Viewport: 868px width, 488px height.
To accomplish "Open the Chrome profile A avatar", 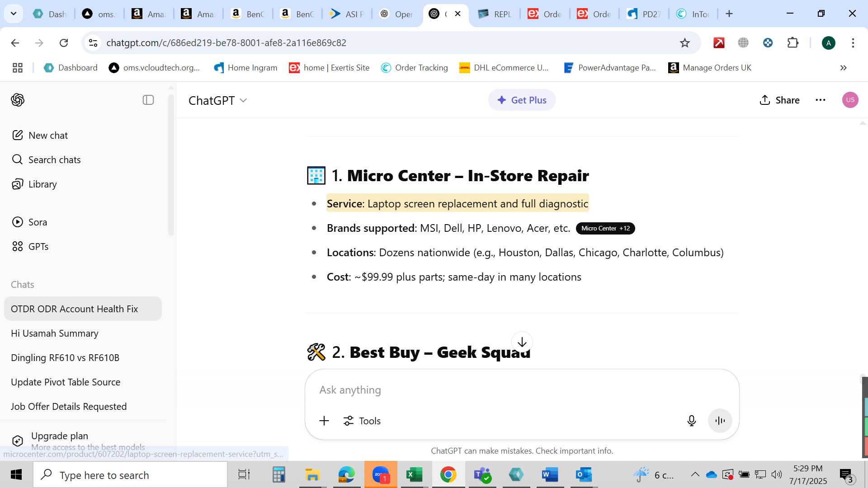I will tap(829, 43).
